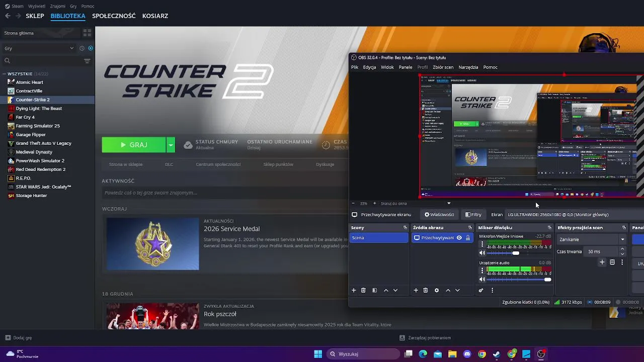Open OBS Widok menu

point(387,67)
